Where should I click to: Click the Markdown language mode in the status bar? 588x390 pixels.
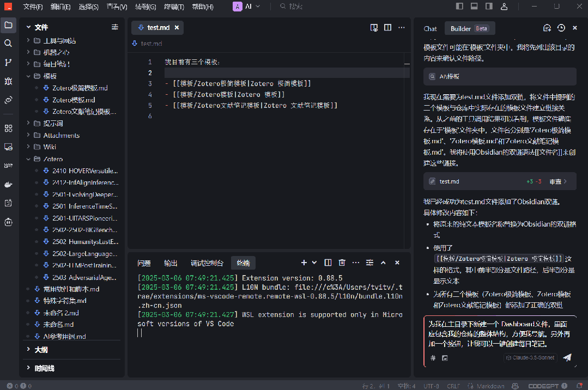490,386
